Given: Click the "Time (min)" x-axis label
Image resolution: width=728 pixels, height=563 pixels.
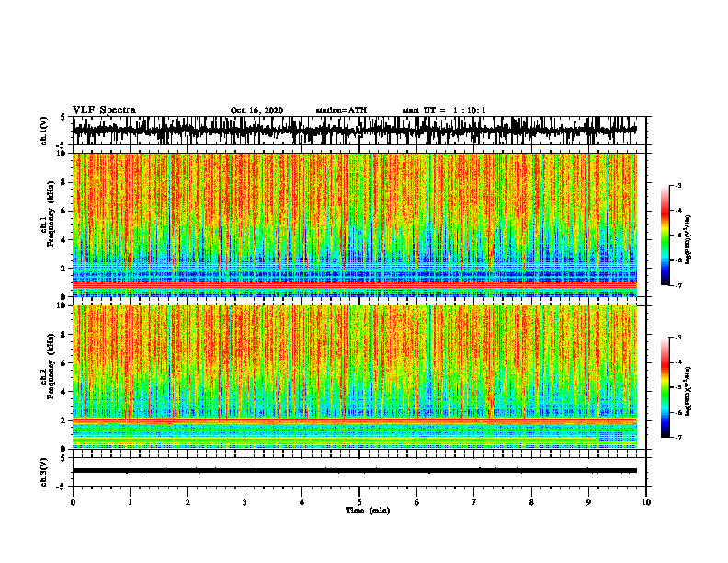Looking at the screenshot, I should click(x=368, y=511).
